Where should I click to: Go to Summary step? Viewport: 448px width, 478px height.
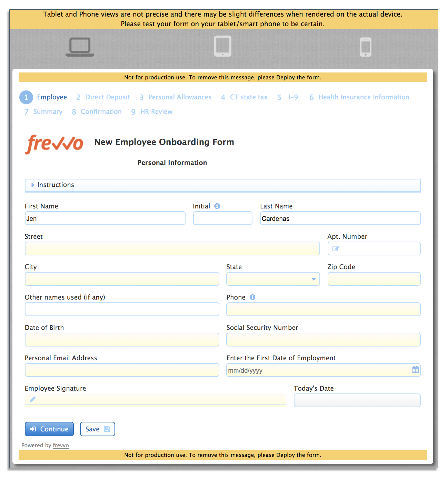click(x=43, y=112)
